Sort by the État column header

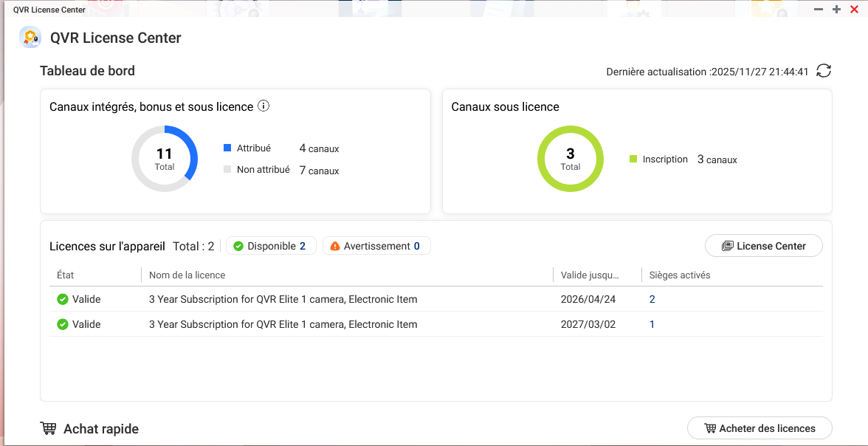point(66,275)
